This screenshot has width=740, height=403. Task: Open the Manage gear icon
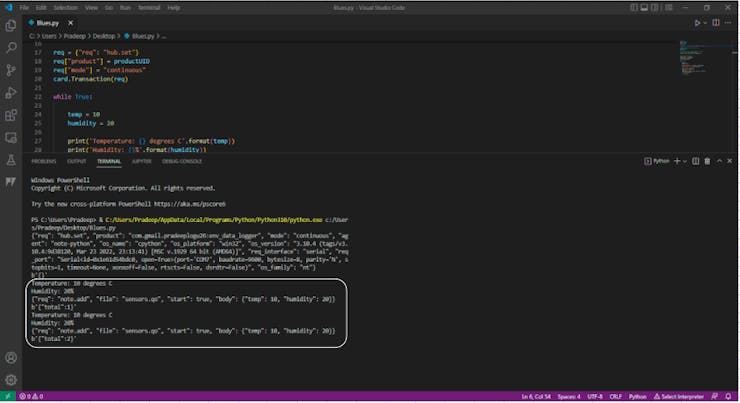pos(11,380)
